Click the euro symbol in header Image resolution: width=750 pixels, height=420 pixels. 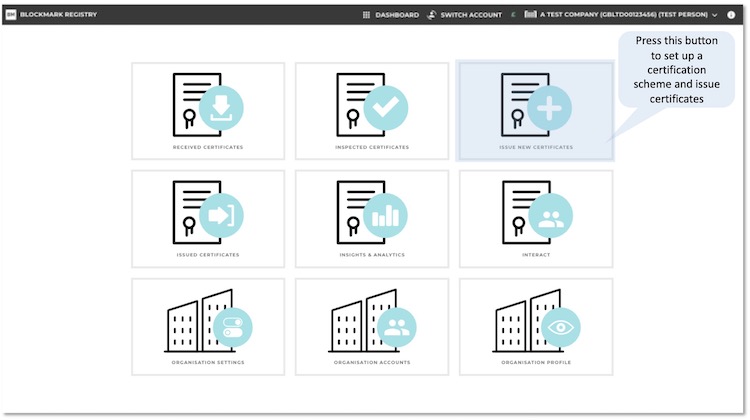pos(514,15)
